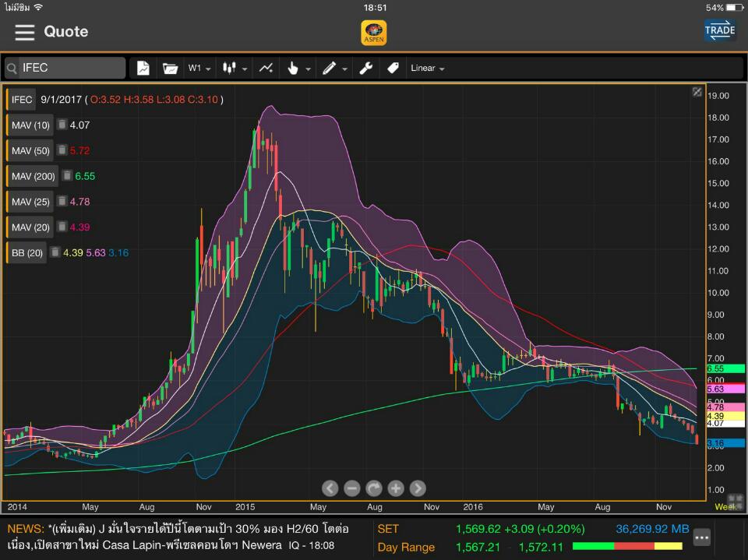Click the 4.39 yellow price axis tag
Screen dimensions: 748x560
725,416
